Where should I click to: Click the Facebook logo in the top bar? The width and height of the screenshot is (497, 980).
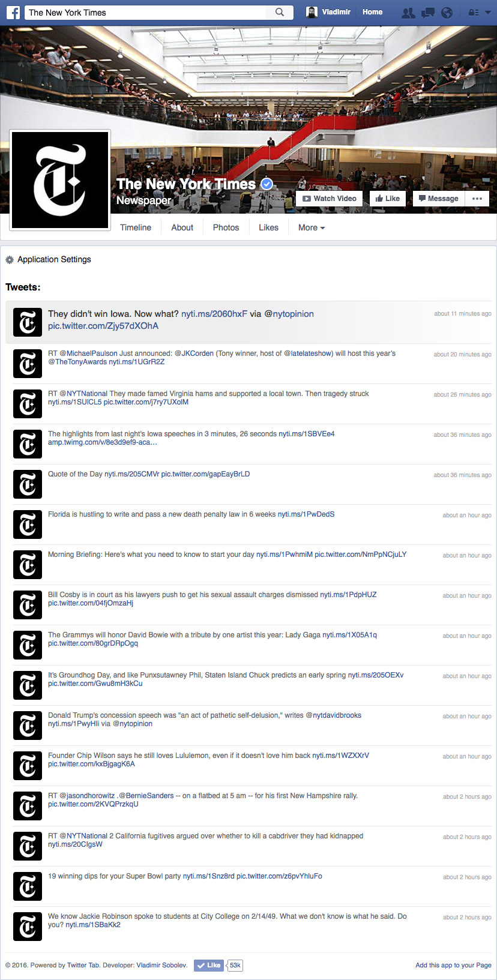point(13,12)
